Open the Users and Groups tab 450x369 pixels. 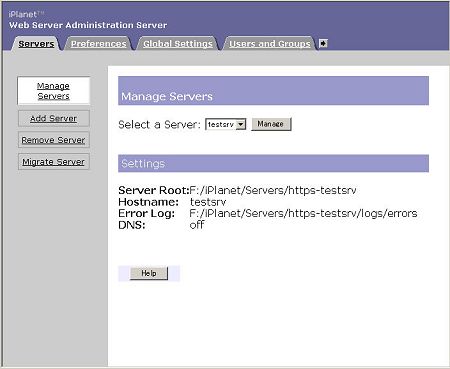click(270, 44)
